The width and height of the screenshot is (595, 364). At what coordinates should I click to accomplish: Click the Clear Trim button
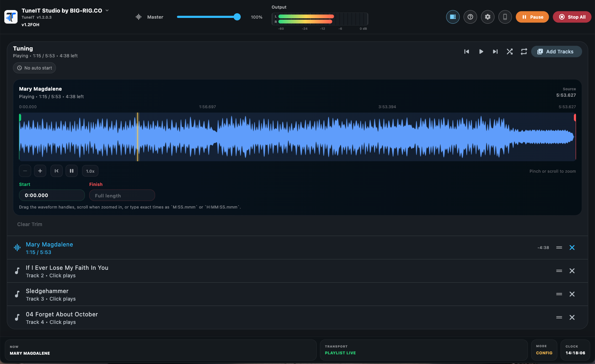pyautogui.click(x=30, y=224)
